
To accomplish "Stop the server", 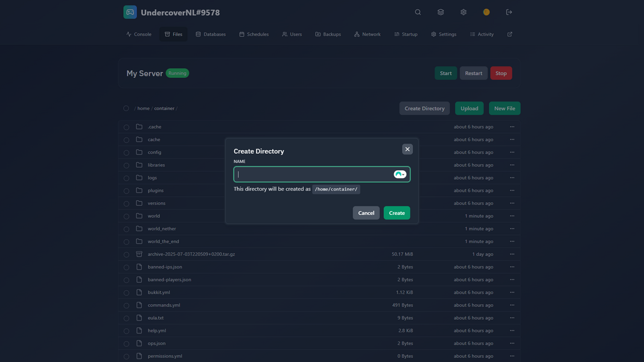I will pyautogui.click(x=501, y=73).
